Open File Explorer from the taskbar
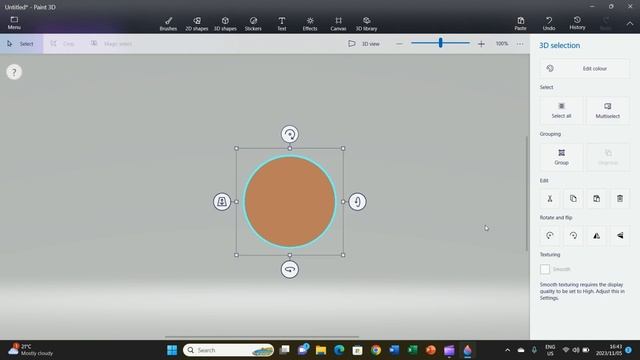The height and width of the screenshot is (360, 640). [321, 350]
